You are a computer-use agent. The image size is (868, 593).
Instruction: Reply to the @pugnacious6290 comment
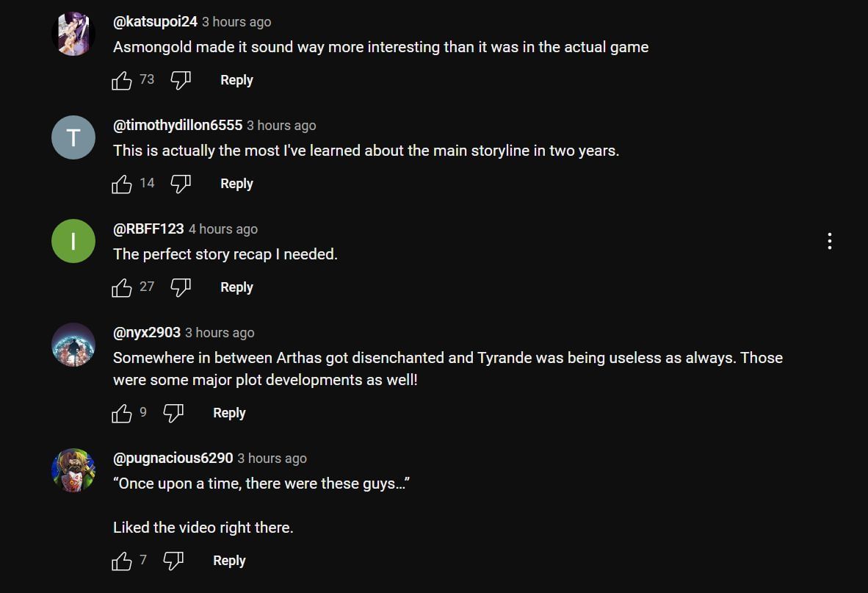[229, 561]
